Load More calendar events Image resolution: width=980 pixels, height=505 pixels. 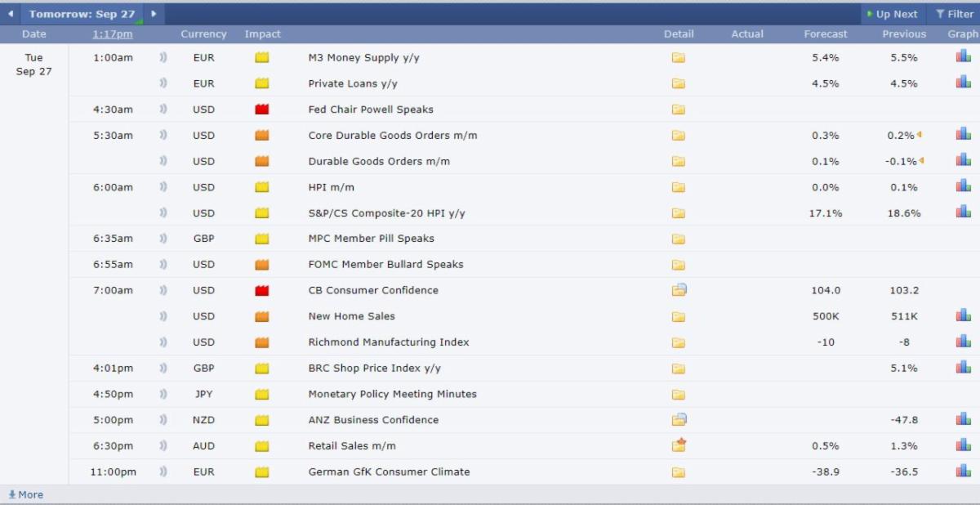(25, 494)
